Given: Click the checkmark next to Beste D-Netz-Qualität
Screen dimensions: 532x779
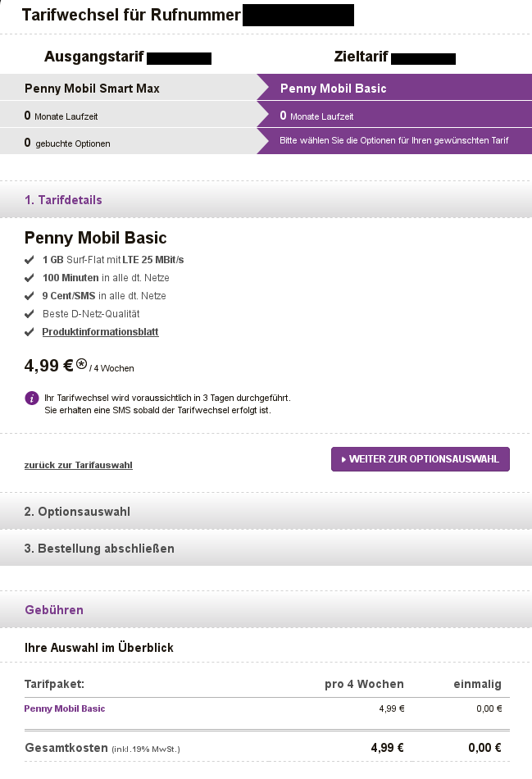Looking at the screenshot, I should coord(30,314).
